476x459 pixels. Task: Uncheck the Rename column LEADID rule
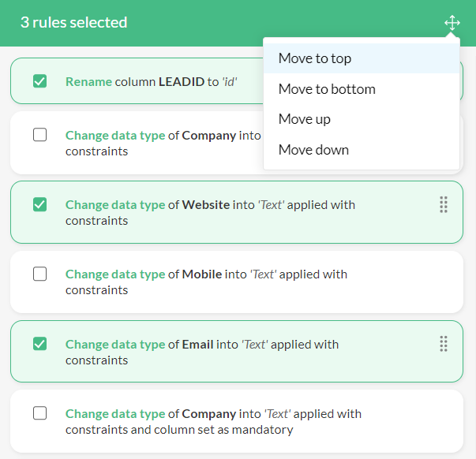click(40, 81)
